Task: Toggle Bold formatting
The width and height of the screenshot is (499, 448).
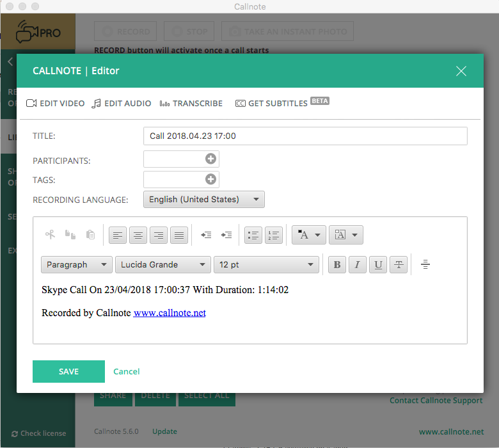Action: pyautogui.click(x=337, y=264)
